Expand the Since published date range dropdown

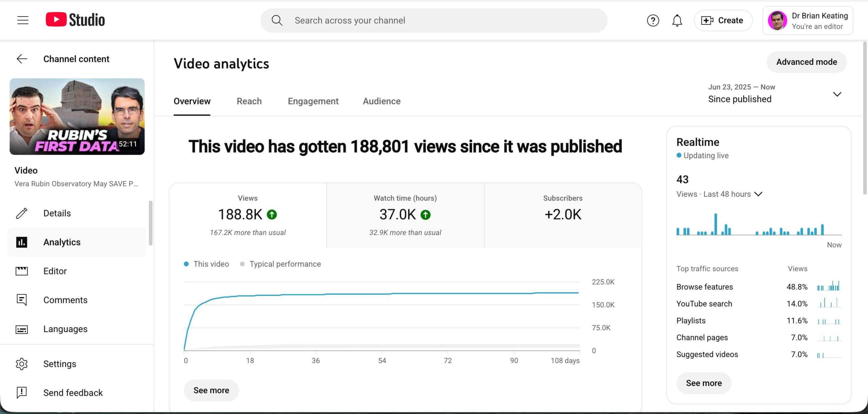tap(837, 94)
